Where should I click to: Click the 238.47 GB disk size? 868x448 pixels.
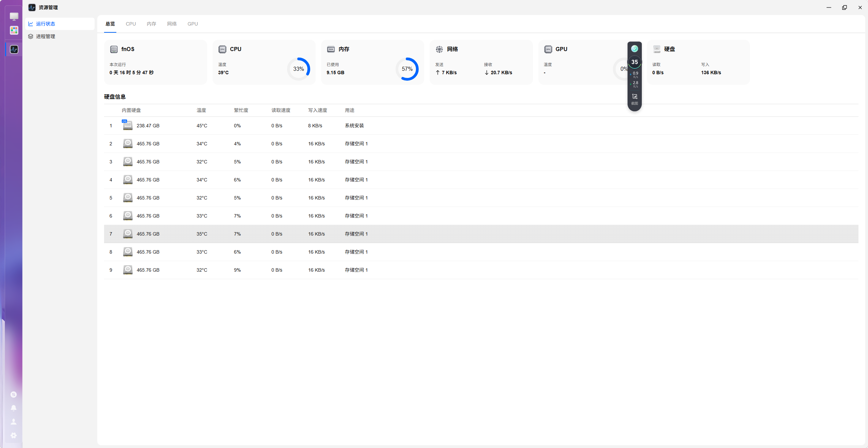click(x=148, y=126)
